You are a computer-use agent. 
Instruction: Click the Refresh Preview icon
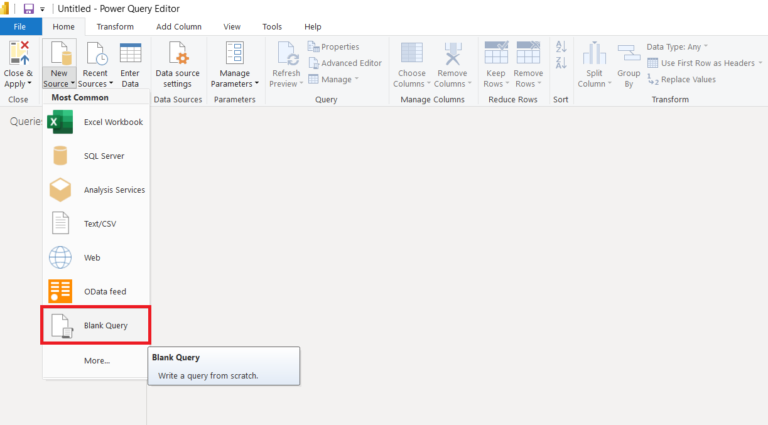287,53
